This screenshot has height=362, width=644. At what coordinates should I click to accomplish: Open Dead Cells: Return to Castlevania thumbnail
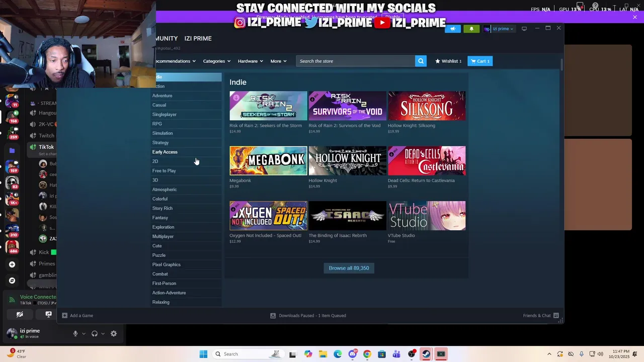pyautogui.click(x=427, y=161)
